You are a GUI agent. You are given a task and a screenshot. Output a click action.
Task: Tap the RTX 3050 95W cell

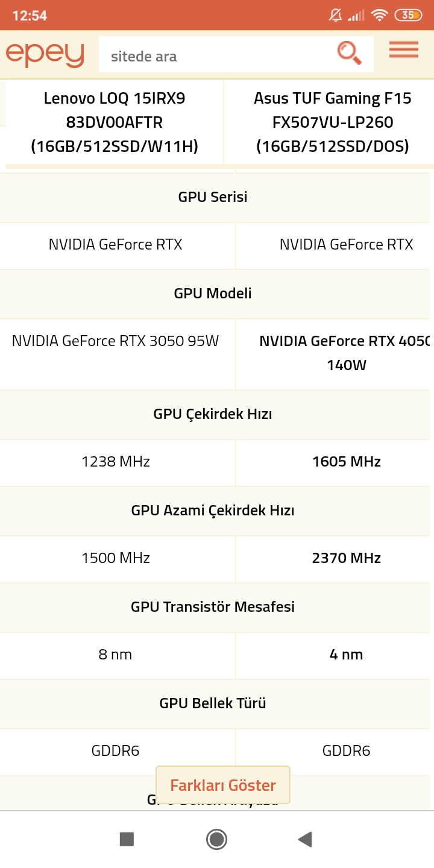[115, 341]
